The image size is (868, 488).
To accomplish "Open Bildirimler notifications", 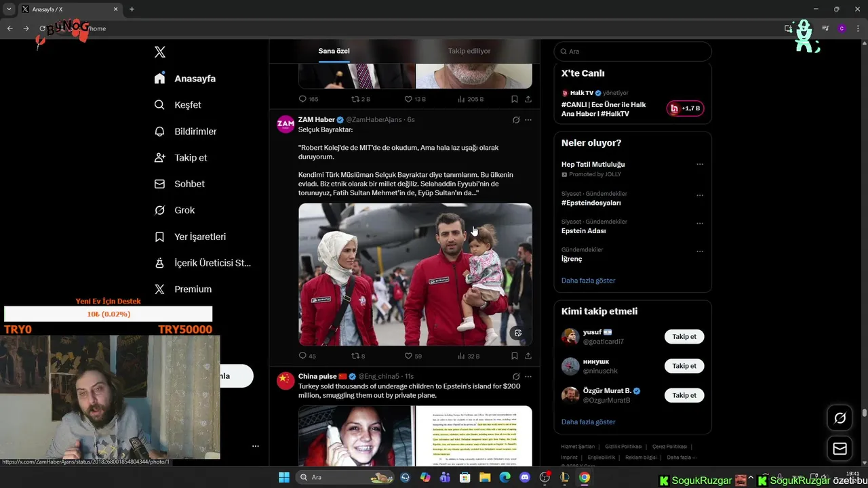I will (x=185, y=131).
